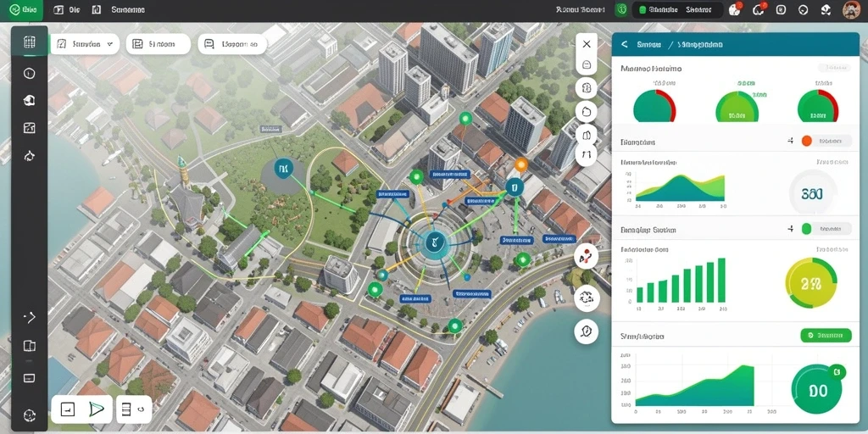Select the 3D cube icon in left sidebar
This screenshot has width=868, height=434.
point(30,100)
